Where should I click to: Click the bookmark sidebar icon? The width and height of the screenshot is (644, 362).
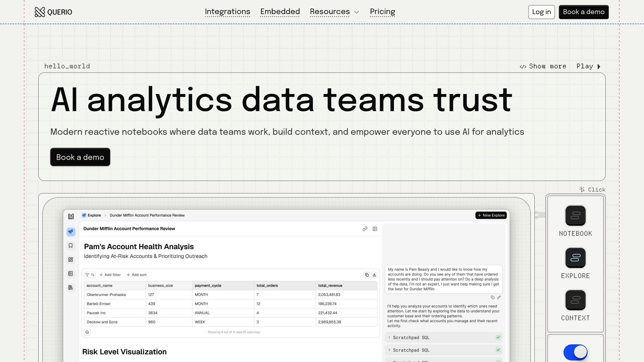(x=71, y=246)
